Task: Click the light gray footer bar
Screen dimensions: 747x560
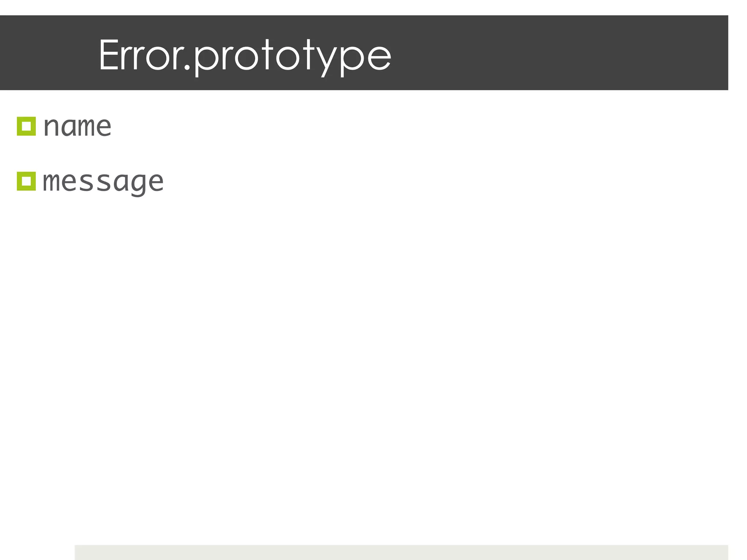Action: tap(401, 553)
